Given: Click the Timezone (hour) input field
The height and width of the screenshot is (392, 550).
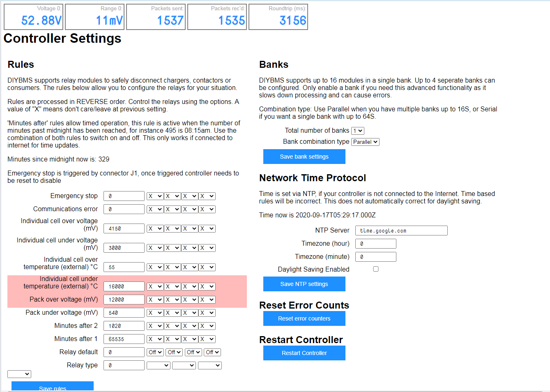Looking at the screenshot, I should 376,244.
